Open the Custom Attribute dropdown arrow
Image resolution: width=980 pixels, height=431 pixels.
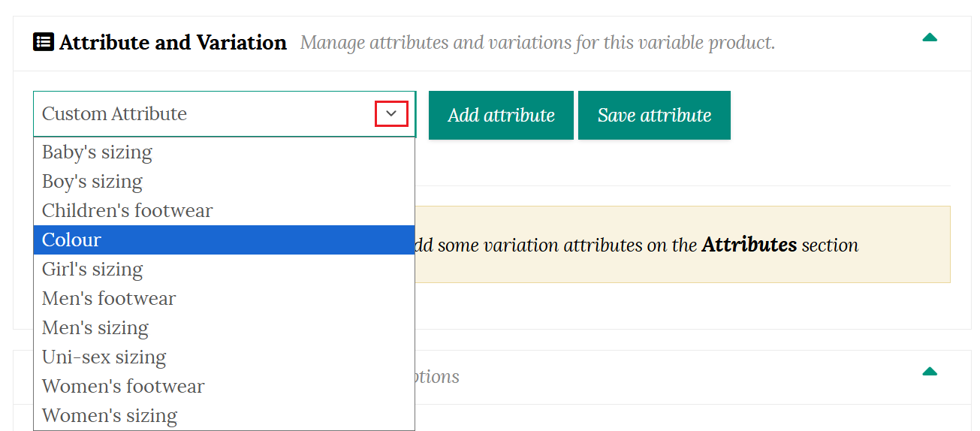click(x=391, y=113)
